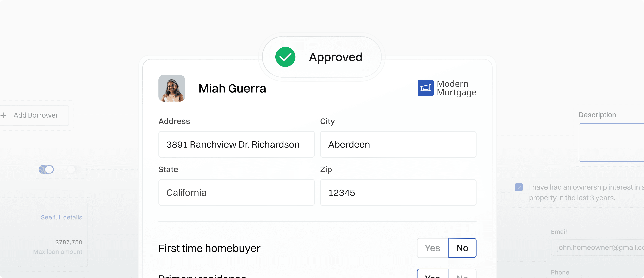Viewport: 644px width, 278px height.
Task: Click the Zip field with 12345
Action: (x=398, y=193)
